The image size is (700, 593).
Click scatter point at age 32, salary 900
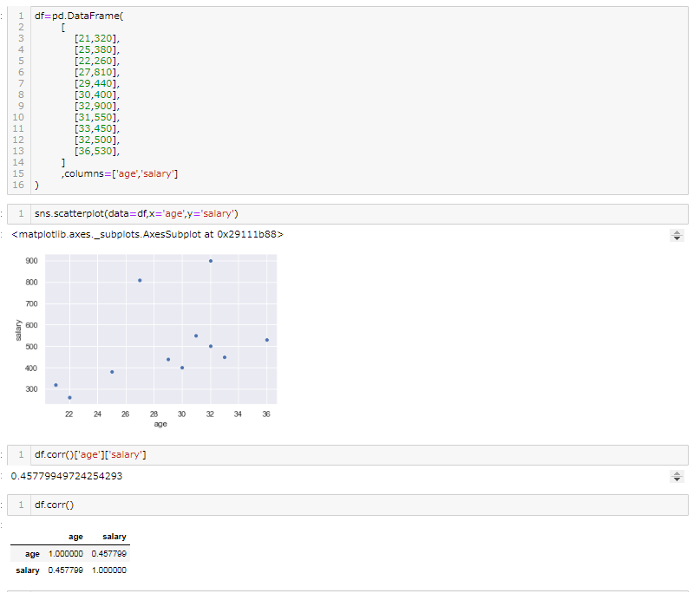(211, 261)
